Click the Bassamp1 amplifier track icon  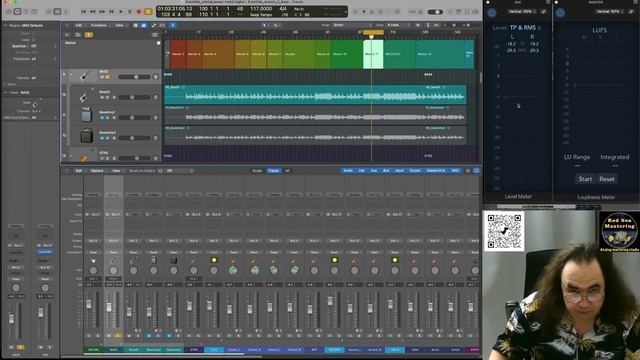[x=87, y=116]
